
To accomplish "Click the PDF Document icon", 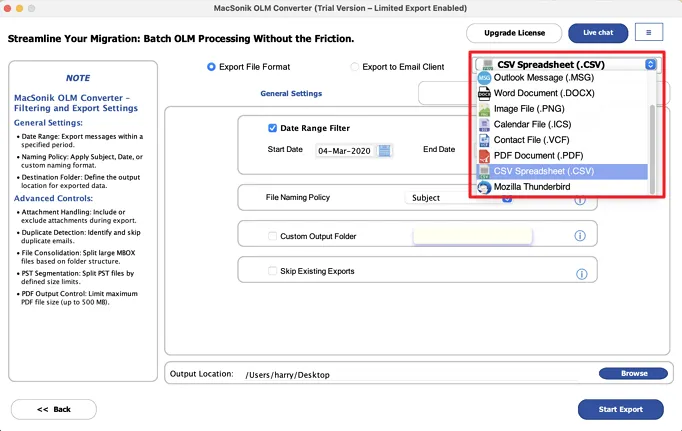I will coord(484,156).
